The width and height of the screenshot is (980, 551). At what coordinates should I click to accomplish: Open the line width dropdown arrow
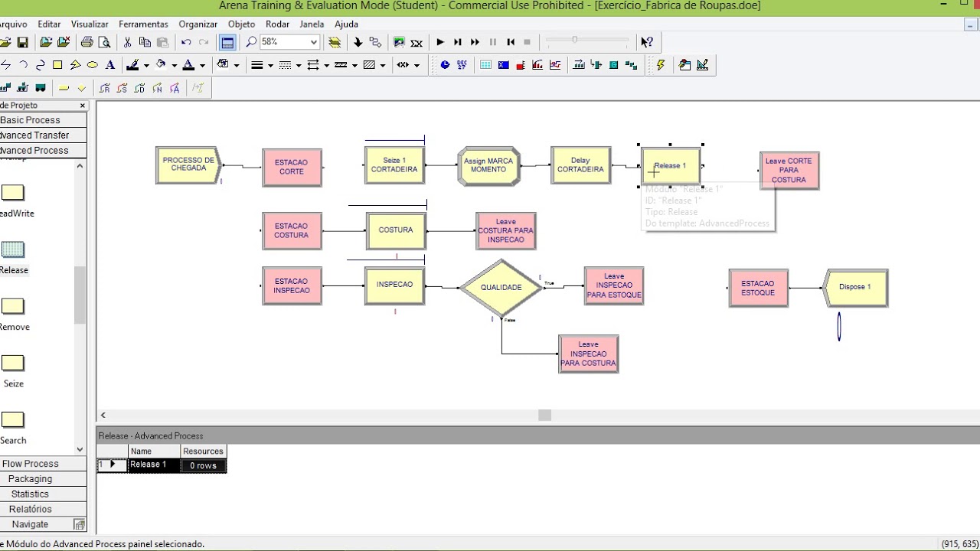click(270, 66)
